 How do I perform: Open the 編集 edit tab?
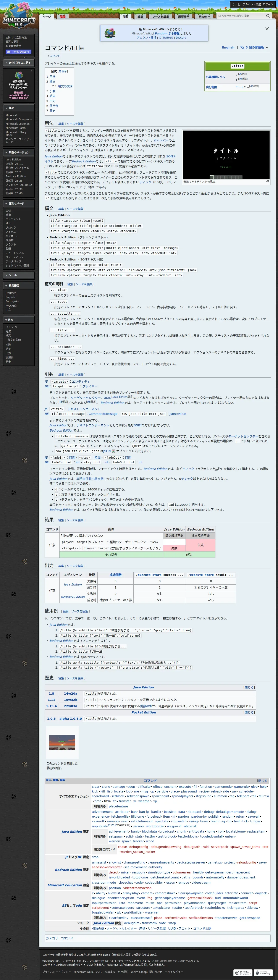(140, 17)
